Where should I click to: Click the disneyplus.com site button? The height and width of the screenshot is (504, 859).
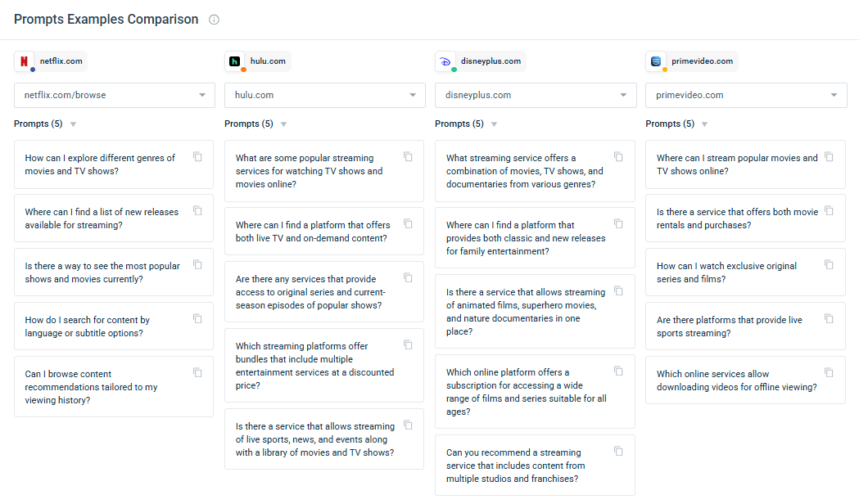[x=481, y=61]
